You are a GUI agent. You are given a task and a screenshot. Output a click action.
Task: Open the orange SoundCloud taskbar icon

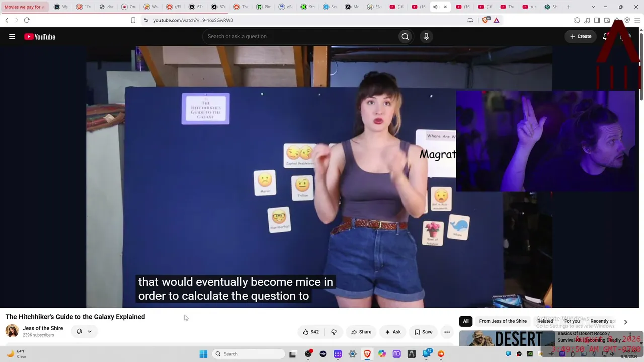coord(441,354)
